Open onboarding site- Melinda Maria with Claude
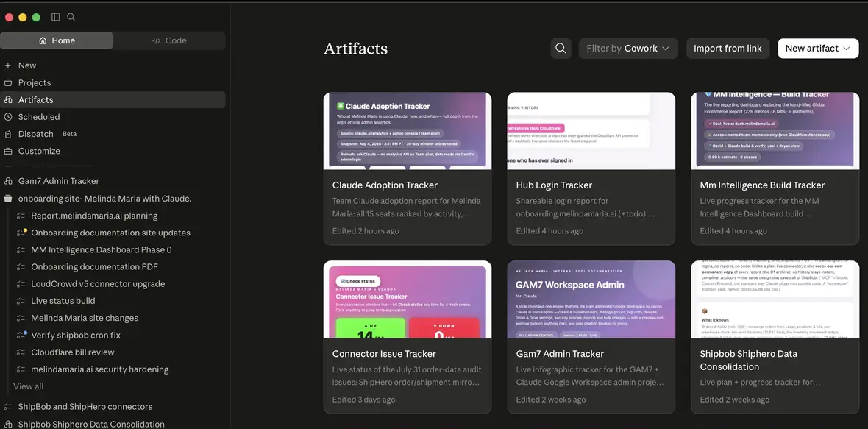 pyautogui.click(x=113, y=198)
